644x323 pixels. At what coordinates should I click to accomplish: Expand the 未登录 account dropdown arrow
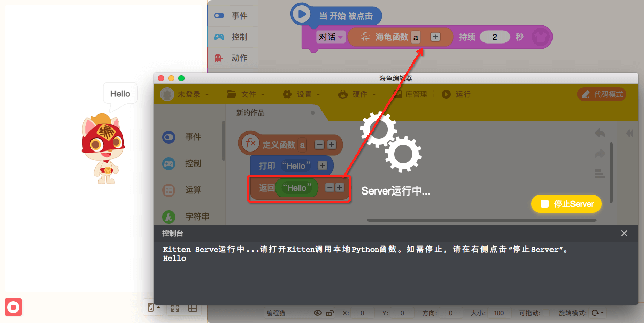(x=207, y=95)
